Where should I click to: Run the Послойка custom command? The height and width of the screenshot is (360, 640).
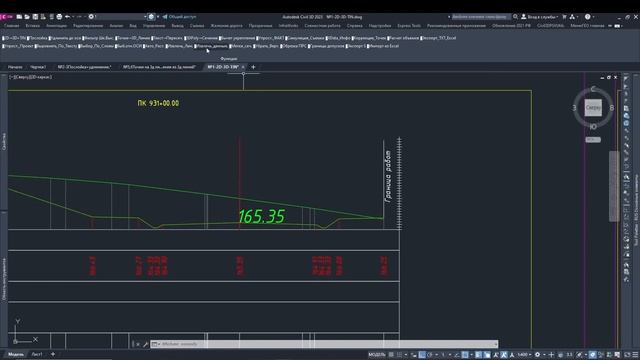38,38
